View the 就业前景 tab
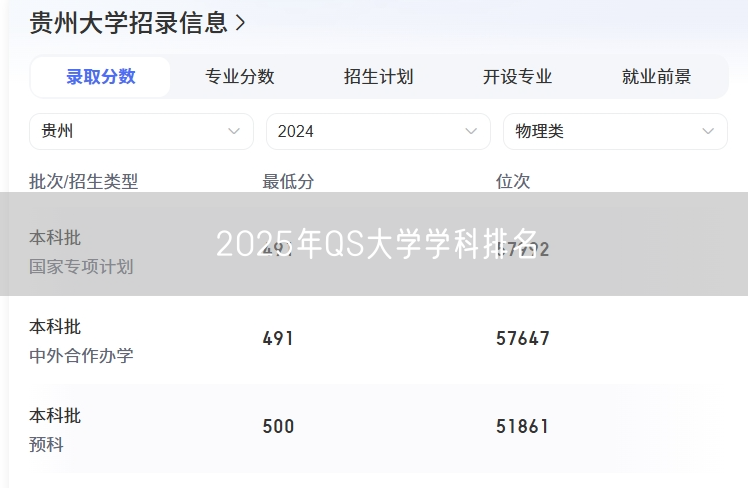 click(x=656, y=77)
